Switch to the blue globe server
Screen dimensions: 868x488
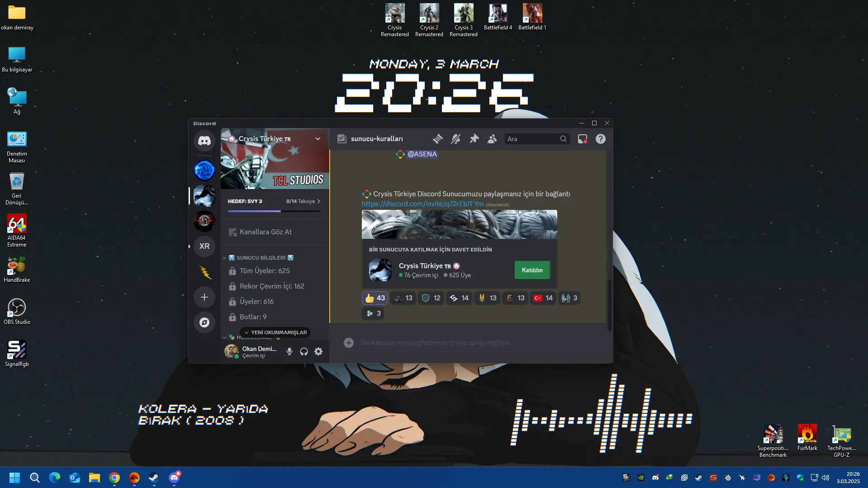[x=204, y=170]
